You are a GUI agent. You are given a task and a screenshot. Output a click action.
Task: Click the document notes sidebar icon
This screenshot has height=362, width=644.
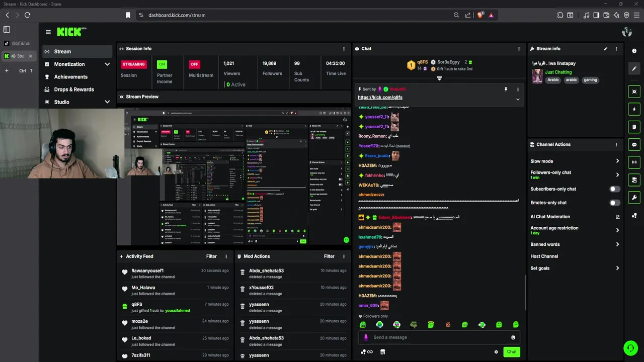(634, 127)
